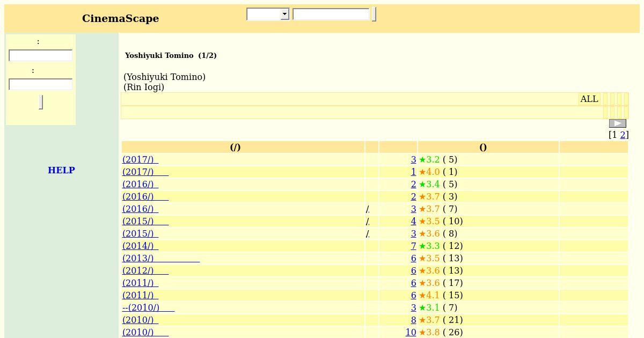
Task: Open the 2016 title rated 3.7 with 3 votes
Action: (145, 196)
